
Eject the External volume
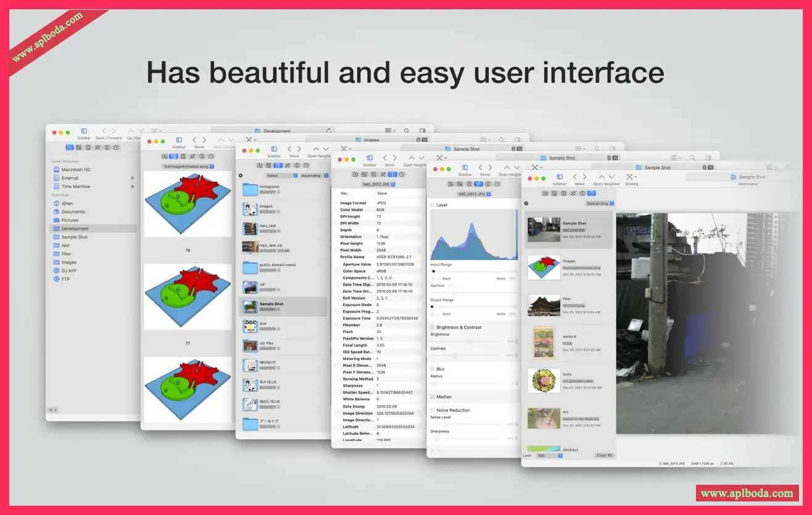point(131,178)
